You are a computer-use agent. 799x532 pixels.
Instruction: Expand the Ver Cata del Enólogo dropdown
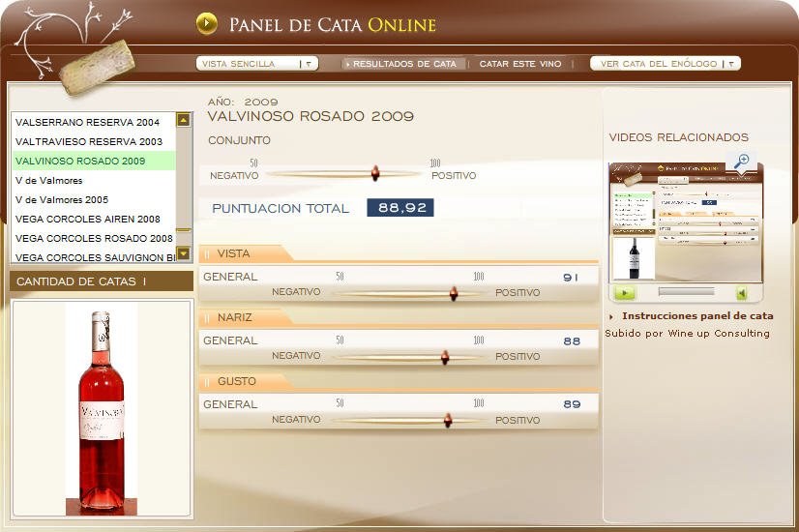(x=665, y=64)
